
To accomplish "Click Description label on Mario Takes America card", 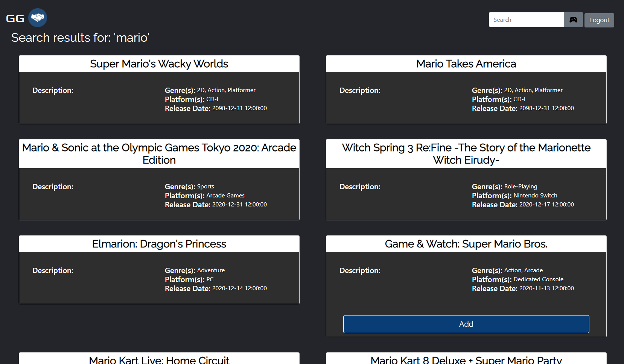I will coord(360,90).
